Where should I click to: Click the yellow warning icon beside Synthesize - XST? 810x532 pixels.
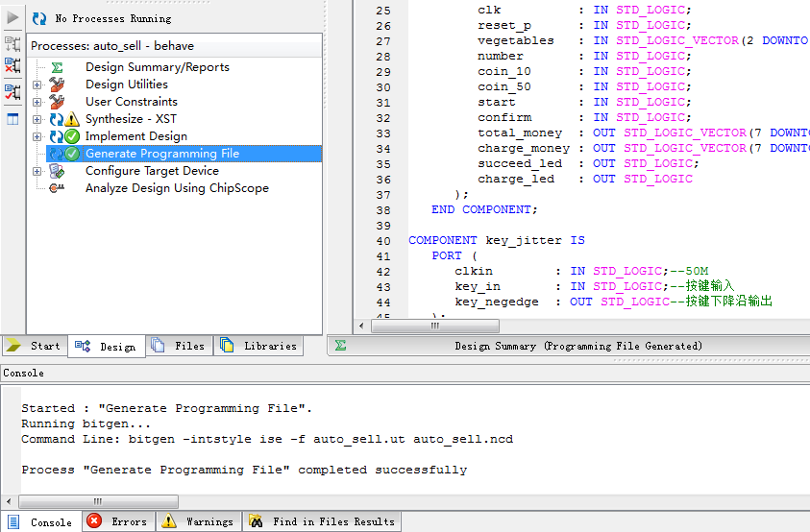[x=72, y=119]
